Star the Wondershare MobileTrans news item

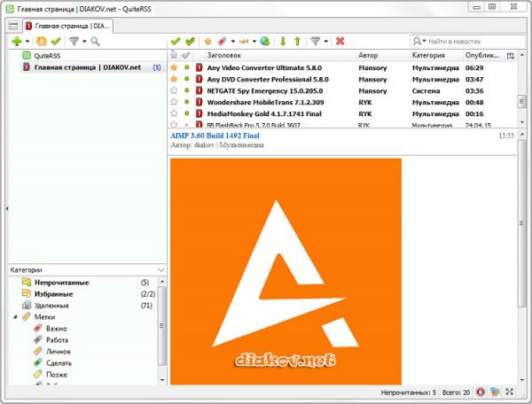(x=174, y=102)
